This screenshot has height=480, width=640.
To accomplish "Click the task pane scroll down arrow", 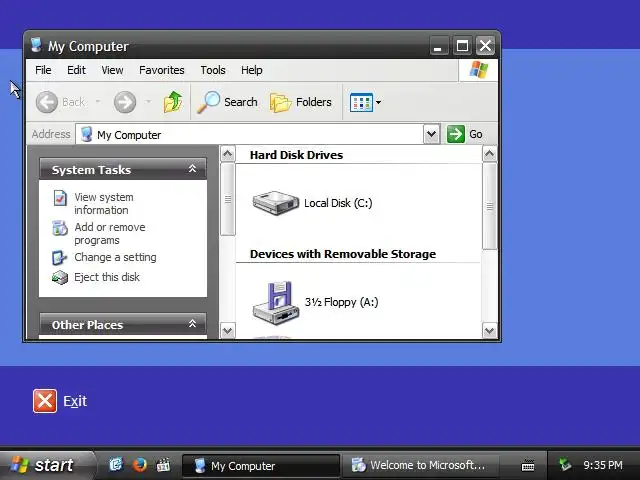I will [228, 330].
